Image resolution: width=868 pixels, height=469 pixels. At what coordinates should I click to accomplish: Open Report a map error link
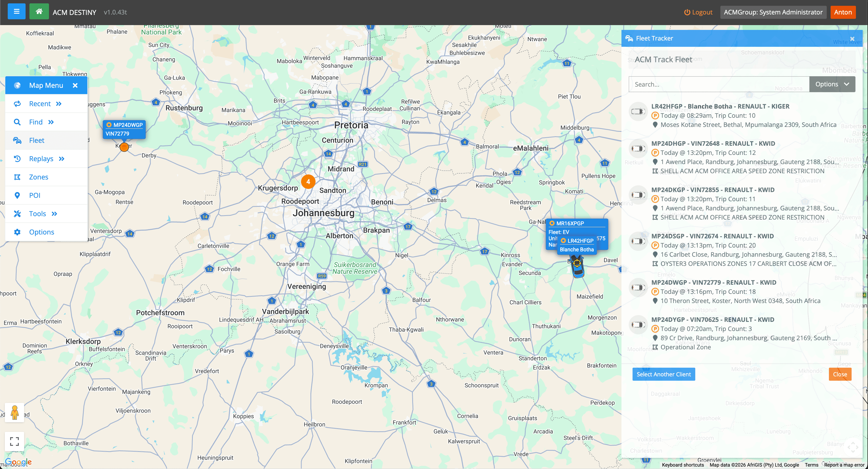pyautogui.click(x=844, y=465)
